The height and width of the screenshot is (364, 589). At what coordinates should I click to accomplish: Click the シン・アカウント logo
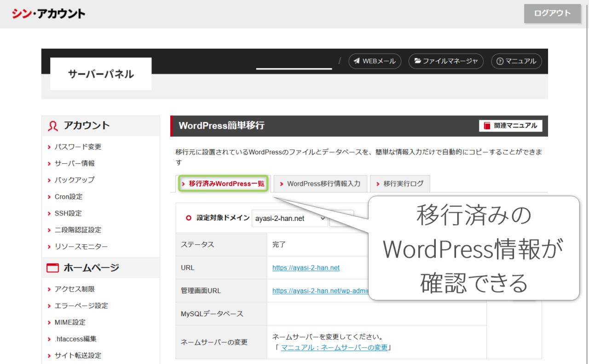pyautogui.click(x=48, y=14)
